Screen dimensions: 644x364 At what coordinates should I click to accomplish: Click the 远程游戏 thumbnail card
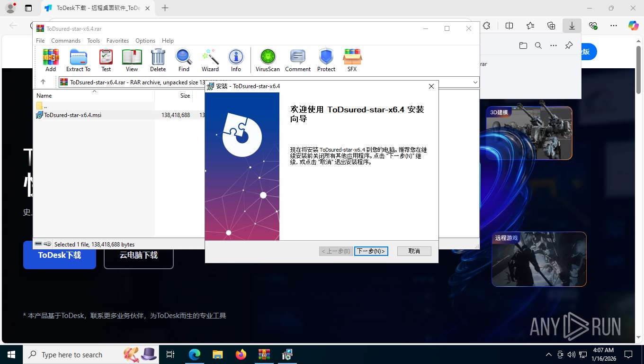click(539, 259)
